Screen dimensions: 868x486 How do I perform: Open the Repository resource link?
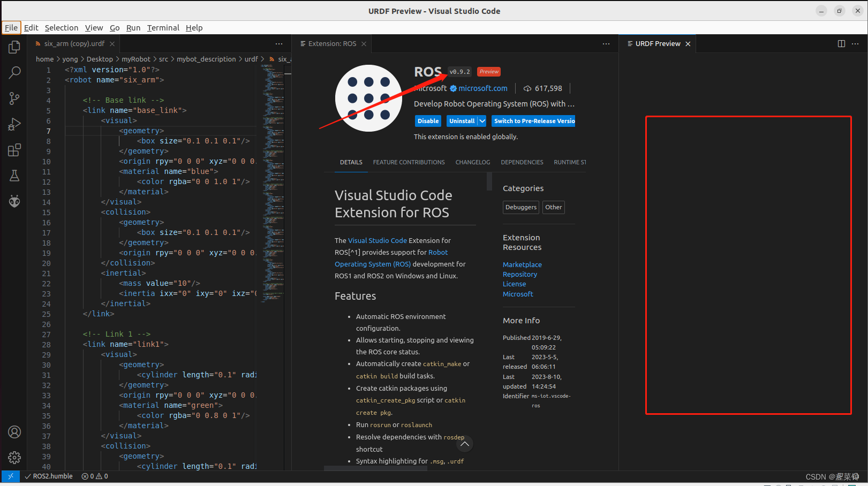click(520, 275)
